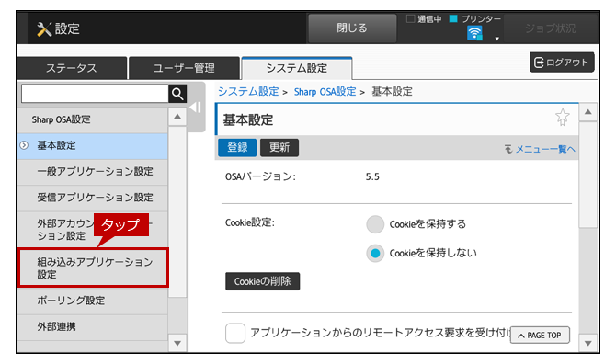Switch to the ステータス tab
The image size is (616, 364).
click(x=72, y=68)
